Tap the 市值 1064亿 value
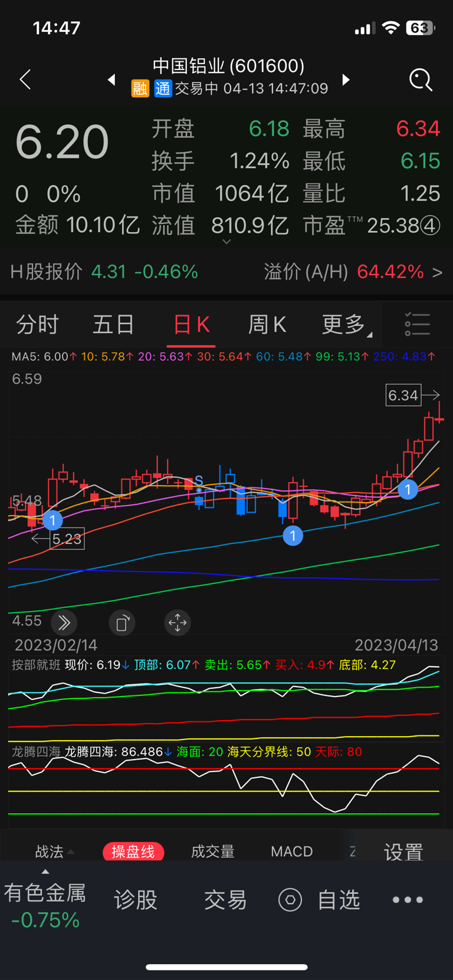This screenshot has height=980, width=453. pos(221,193)
